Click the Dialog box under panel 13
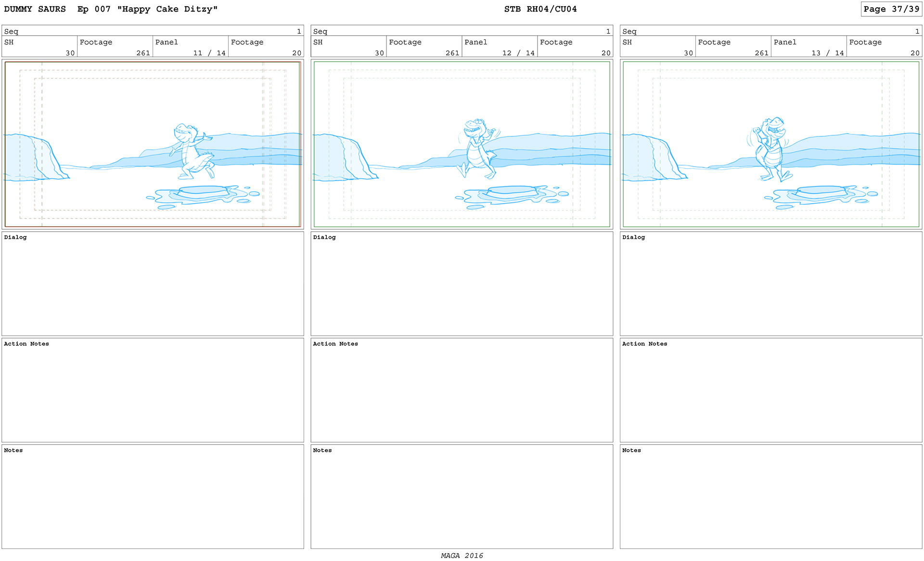 click(x=771, y=284)
